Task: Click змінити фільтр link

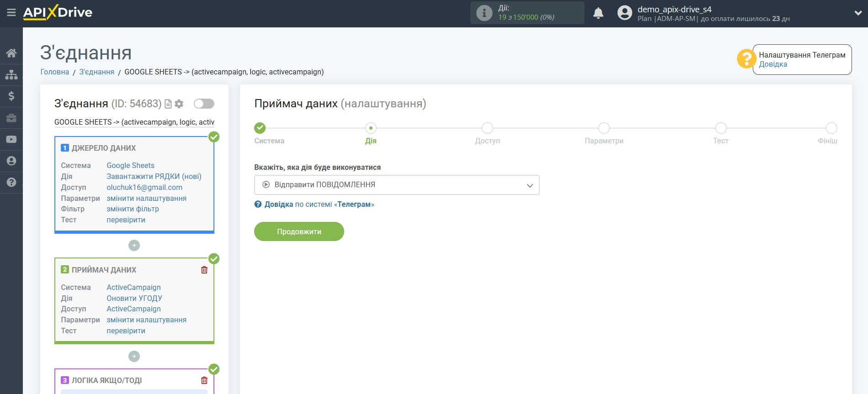Action: tap(133, 209)
